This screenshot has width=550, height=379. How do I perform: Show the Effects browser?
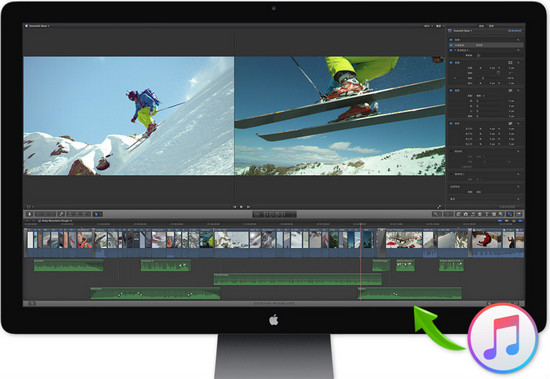458,214
